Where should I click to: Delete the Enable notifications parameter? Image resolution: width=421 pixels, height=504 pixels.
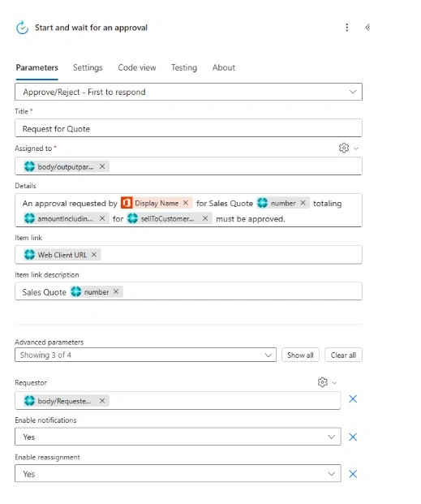point(353,437)
